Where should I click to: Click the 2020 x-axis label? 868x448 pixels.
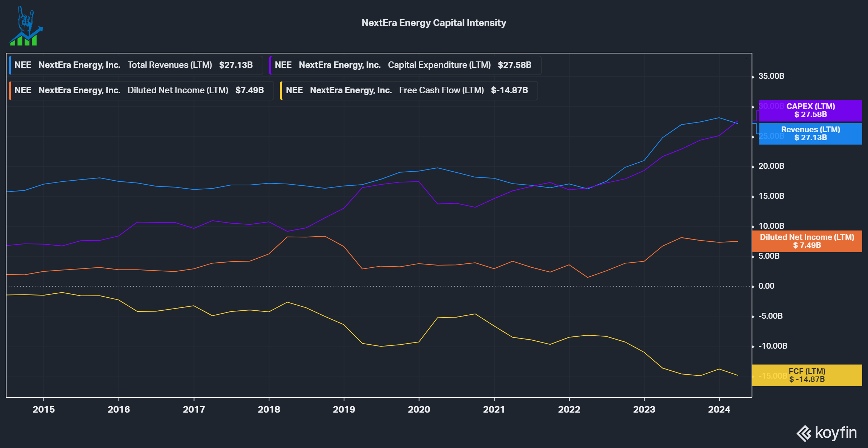(x=419, y=409)
